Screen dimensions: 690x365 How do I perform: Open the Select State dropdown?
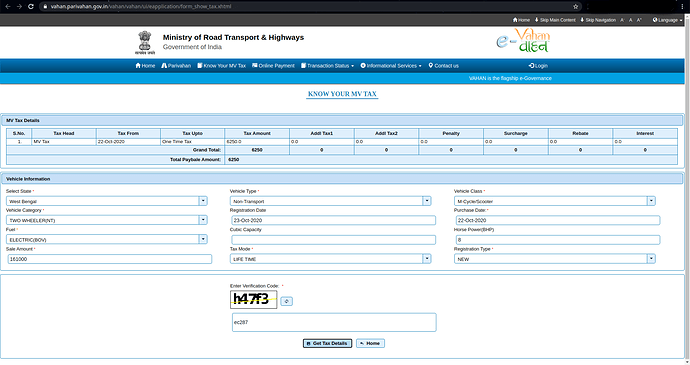(106, 201)
